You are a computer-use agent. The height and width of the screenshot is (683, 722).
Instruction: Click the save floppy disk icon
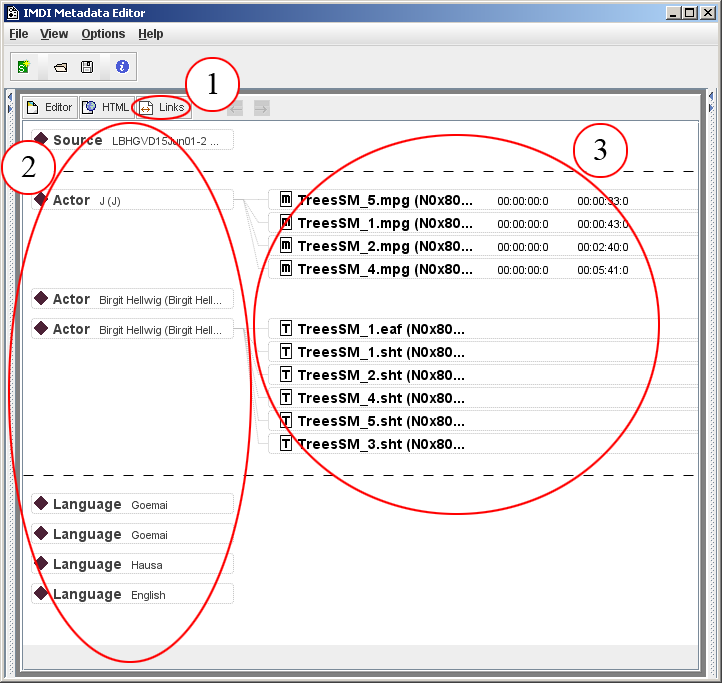coord(87,67)
